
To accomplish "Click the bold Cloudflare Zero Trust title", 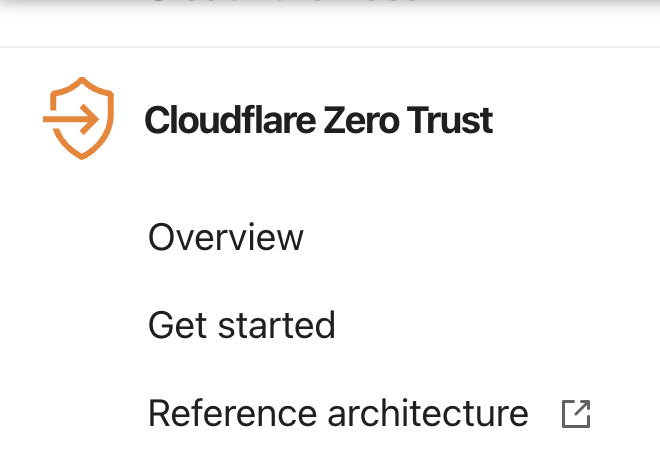I will [x=319, y=120].
